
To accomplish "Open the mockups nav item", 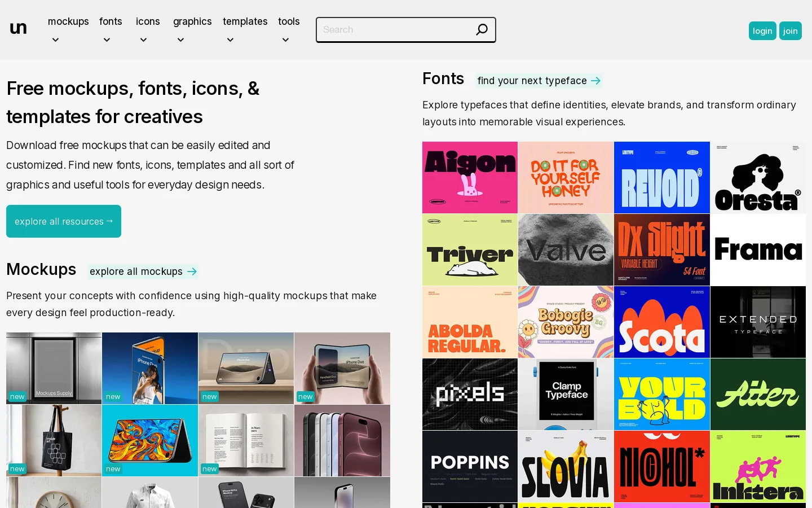I will pyautogui.click(x=68, y=21).
